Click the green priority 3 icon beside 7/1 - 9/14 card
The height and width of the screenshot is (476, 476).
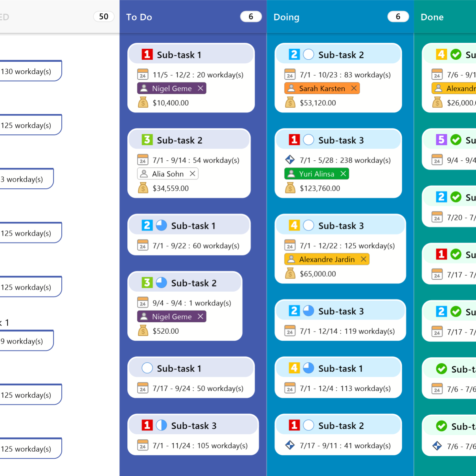(x=147, y=140)
